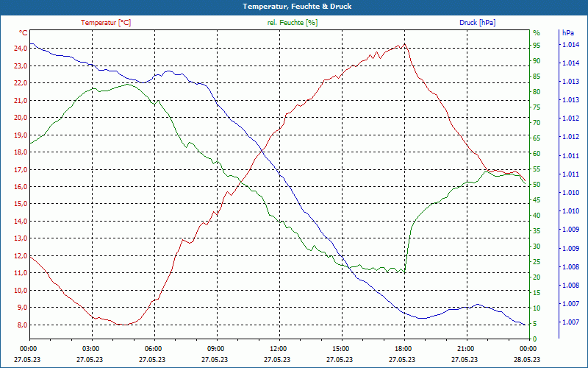Click the '60' humidity axis value
Screen dimensions: 588x368
537,154
